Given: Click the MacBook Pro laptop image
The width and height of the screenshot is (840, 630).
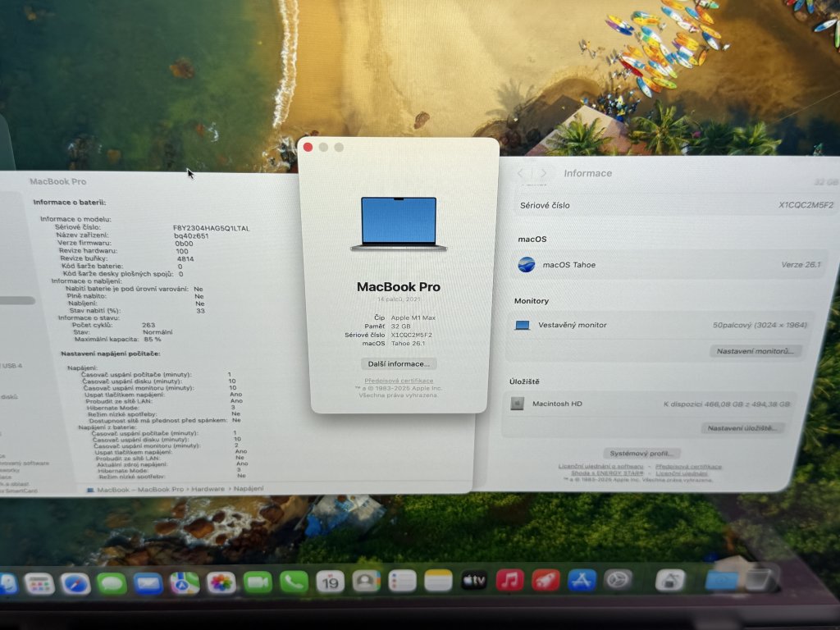Looking at the screenshot, I should click(x=399, y=223).
